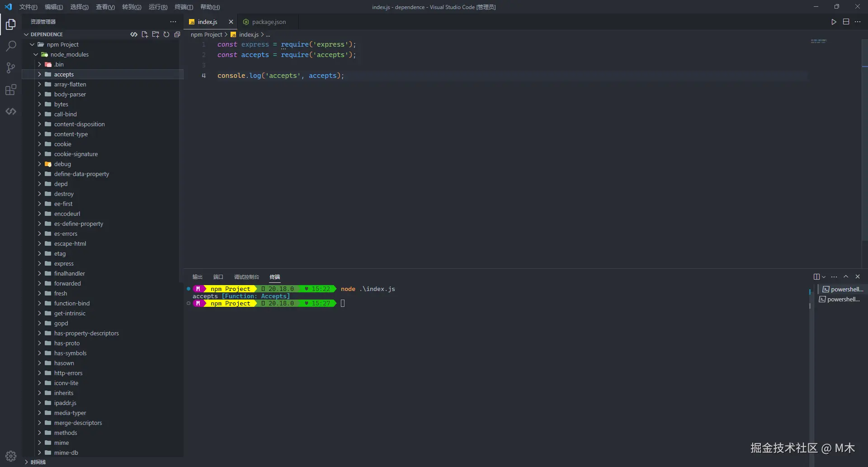Click the VS Code logo icon

tap(8, 7)
